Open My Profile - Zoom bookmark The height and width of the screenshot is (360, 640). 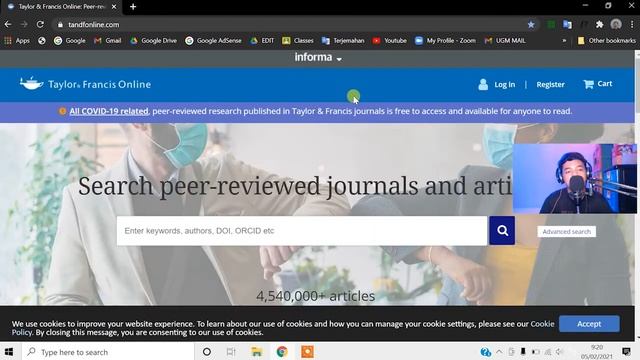pyautogui.click(x=445, y=40)
